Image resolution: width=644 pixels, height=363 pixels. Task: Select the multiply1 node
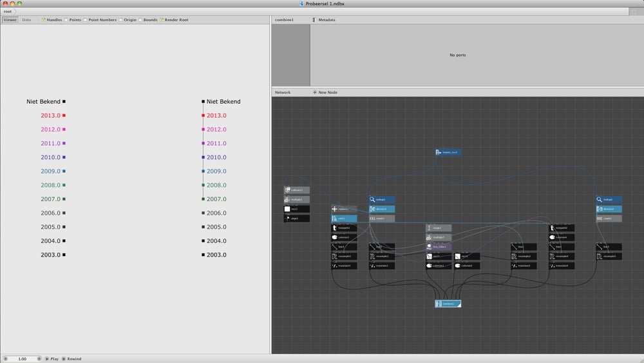(296, 199)
